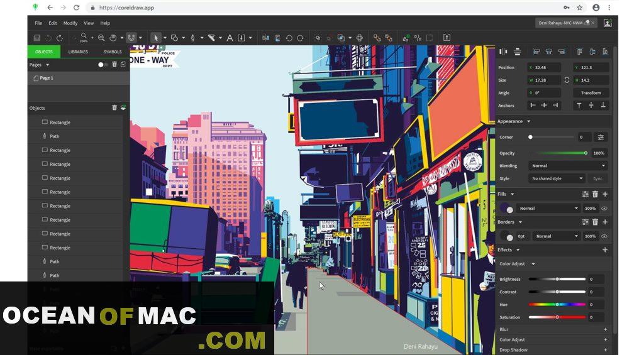
Task: Align the selection to horizontal center
Action: (548, 52)
